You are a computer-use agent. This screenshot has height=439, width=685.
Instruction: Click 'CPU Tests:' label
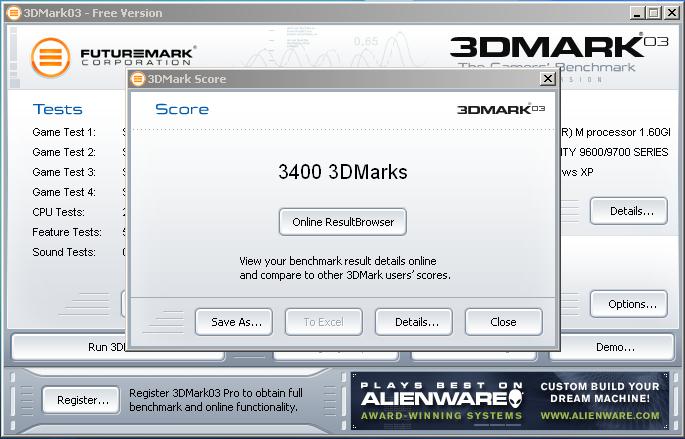pyautogui.click(x=59, y=212)
